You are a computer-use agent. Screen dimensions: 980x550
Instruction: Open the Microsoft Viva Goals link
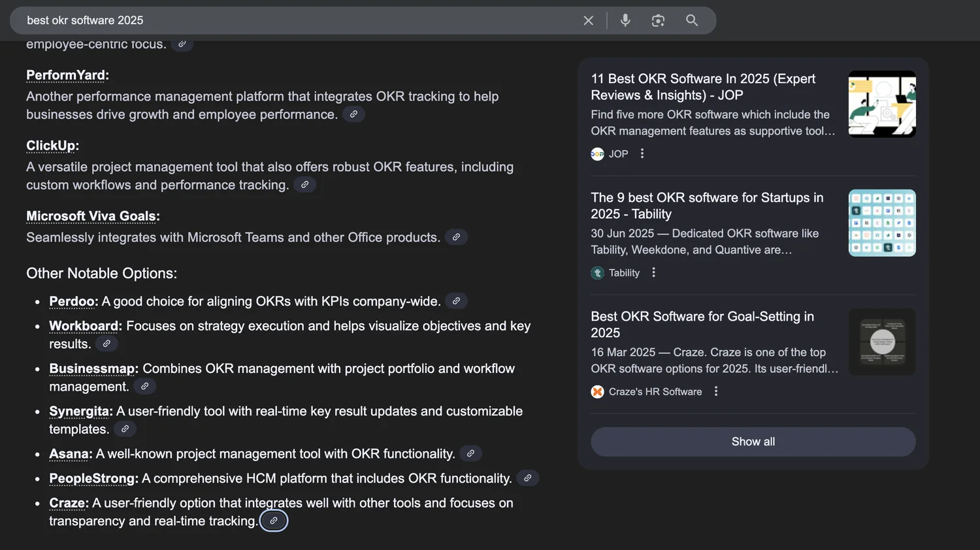tap(91, 216)
